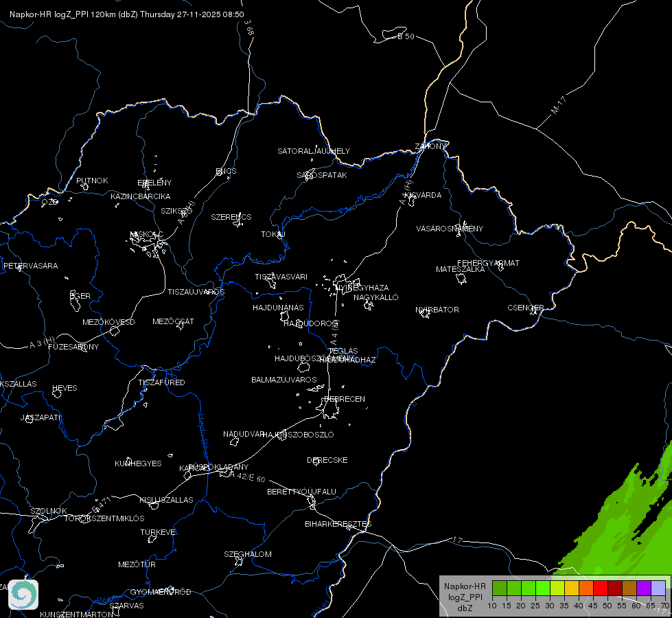Screen dimensions: 672x618
Task: Click the SZARVAS label
Action: point(126,606)
